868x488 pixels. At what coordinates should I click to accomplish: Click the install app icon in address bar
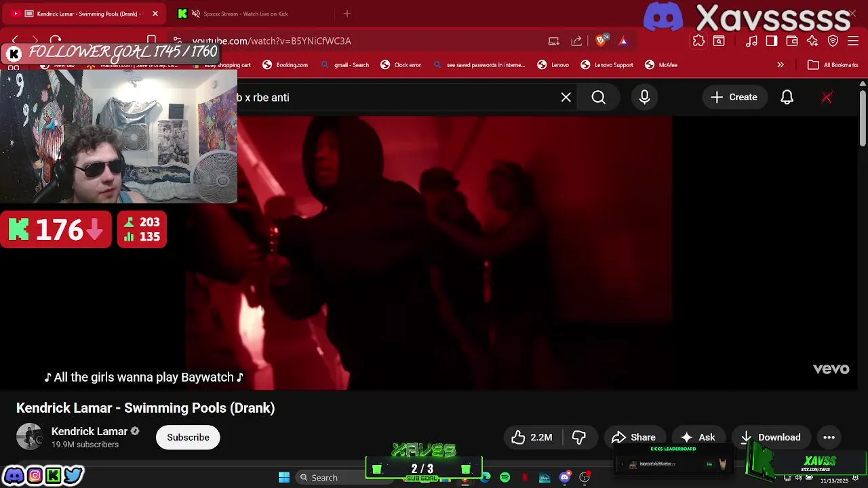point(554,41)
